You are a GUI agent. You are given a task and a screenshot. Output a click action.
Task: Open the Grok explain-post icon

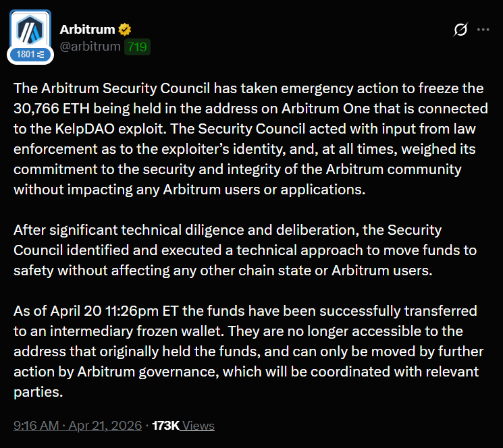(x=460, y=30)
